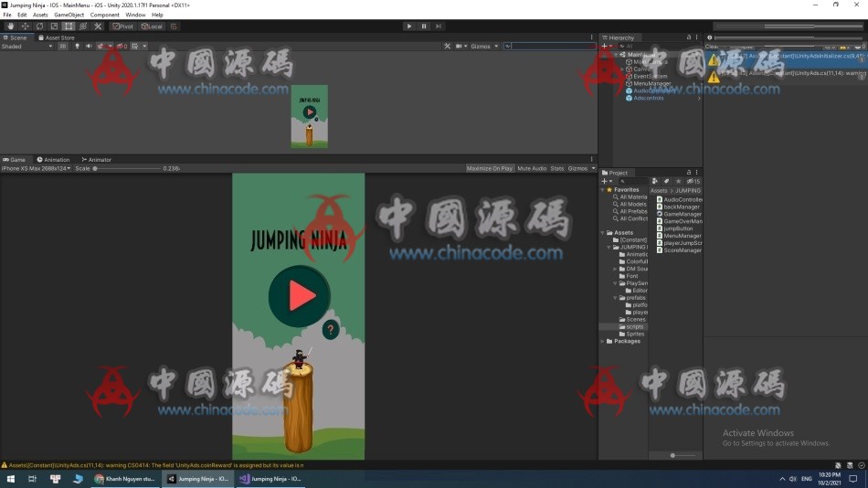
Task: Click the scene view search field
Action: click(550, 47)
